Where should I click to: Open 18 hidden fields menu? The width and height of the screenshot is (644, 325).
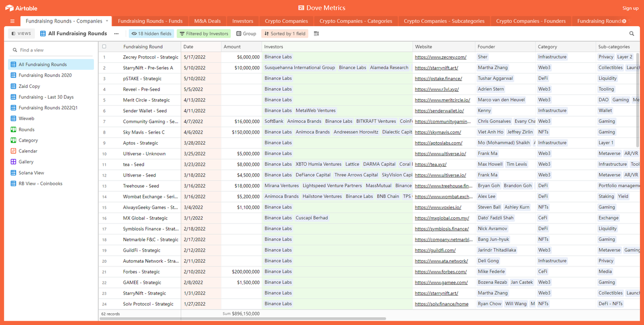click(x=151, y=33)
